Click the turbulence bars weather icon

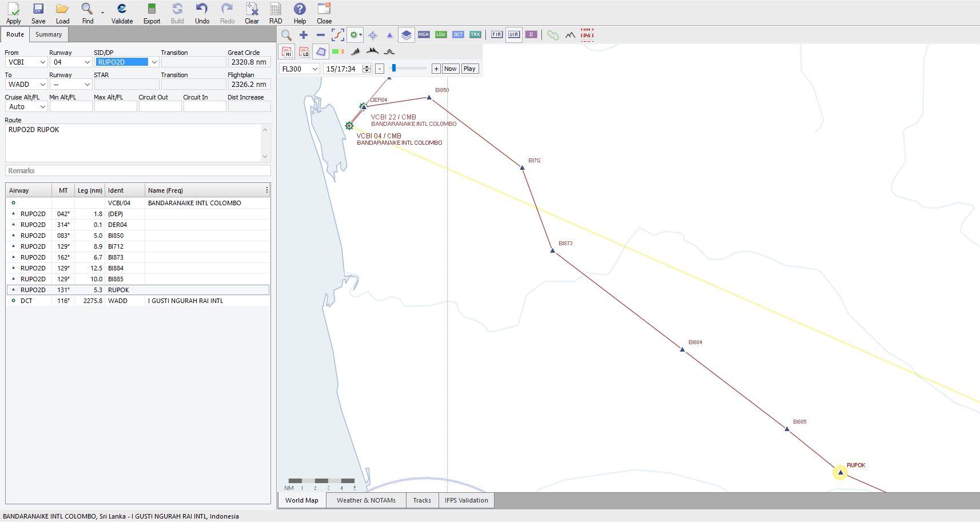click(x=355, y=52)
